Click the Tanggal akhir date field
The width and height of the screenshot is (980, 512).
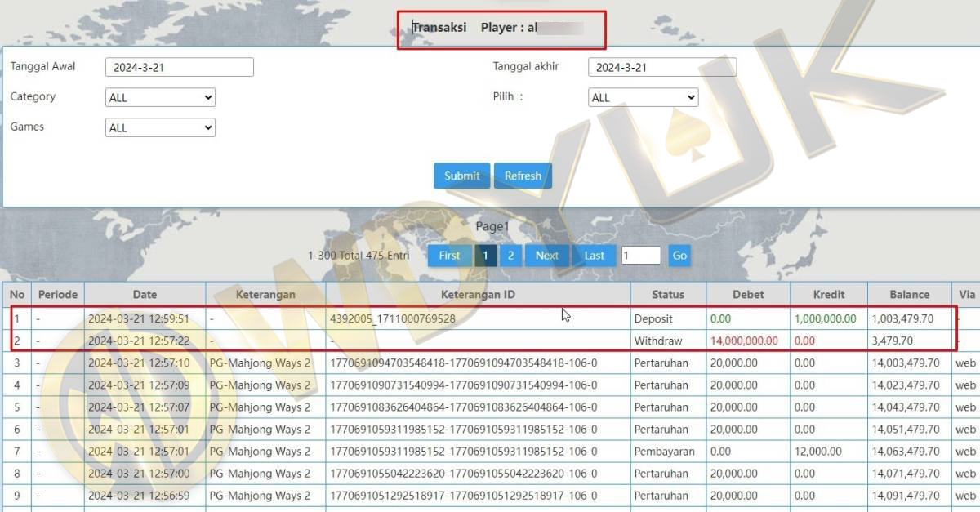pos(662,67)
